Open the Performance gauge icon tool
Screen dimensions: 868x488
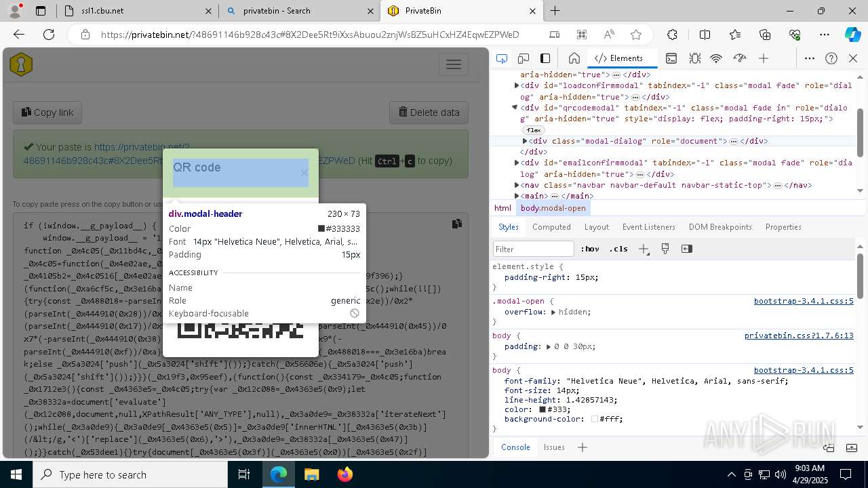[740, 58]
